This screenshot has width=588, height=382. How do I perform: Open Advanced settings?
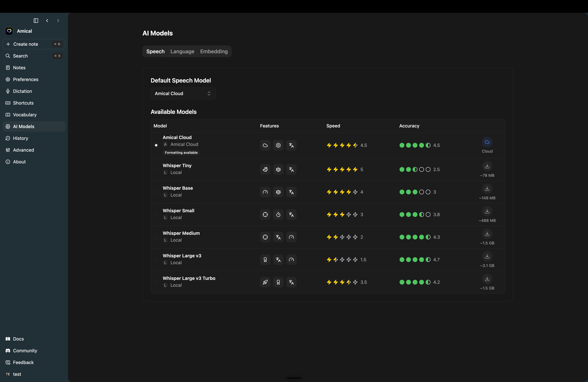click(x=34, y=150)
